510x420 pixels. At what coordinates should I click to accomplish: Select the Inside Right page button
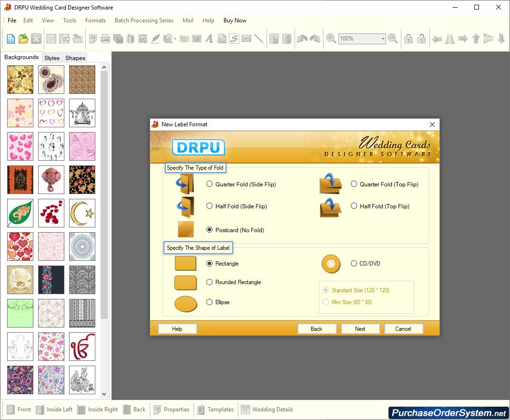98,409
